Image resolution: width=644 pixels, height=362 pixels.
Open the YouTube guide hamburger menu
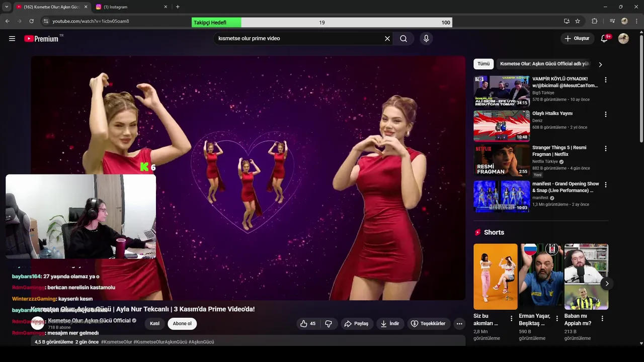(12, 38)
